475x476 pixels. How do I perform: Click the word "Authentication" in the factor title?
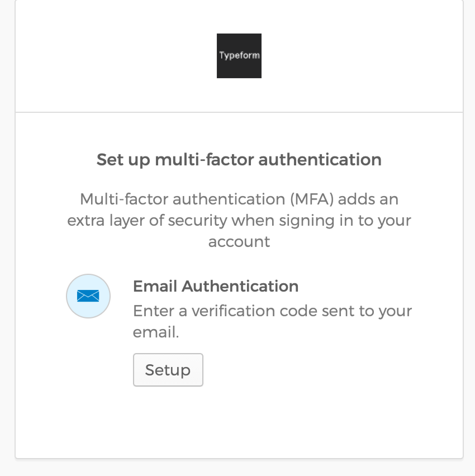pos(240,286)
